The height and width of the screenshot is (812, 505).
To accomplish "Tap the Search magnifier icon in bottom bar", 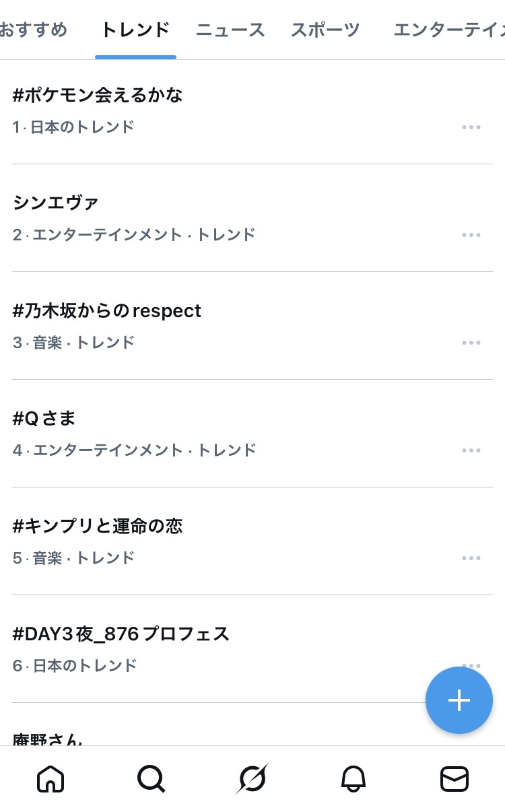I will pyautogui.click(x=151, y=779).
